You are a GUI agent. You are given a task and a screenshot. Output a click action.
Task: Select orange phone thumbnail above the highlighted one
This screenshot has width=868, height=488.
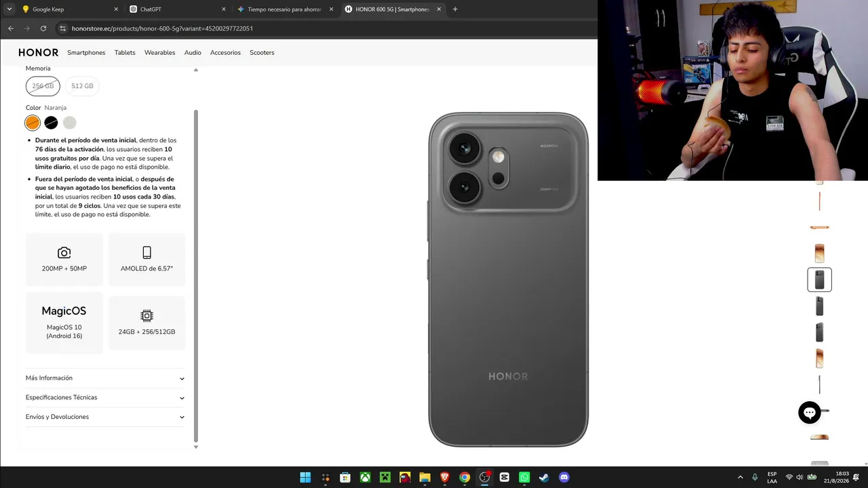point(819,253)
